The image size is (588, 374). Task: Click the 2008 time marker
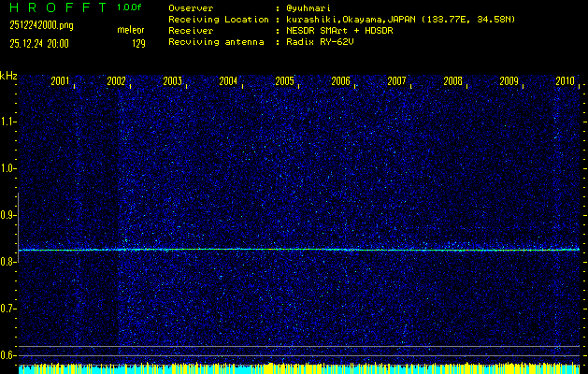(452, 82)
